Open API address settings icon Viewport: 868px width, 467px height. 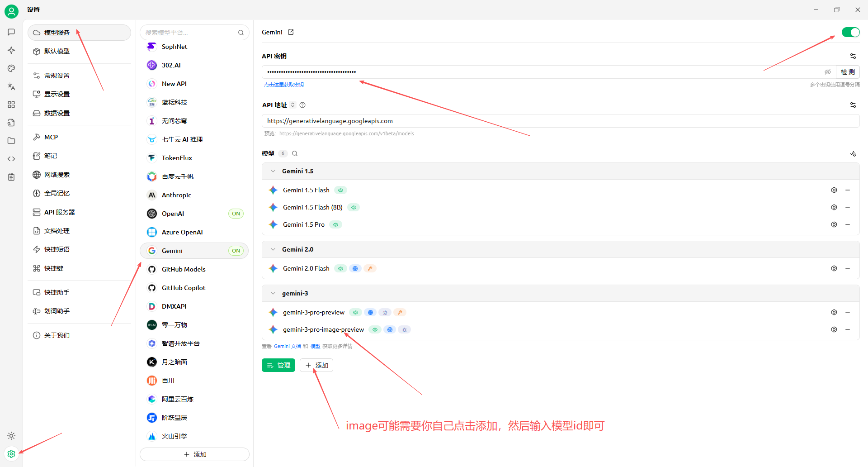point(853,105)
